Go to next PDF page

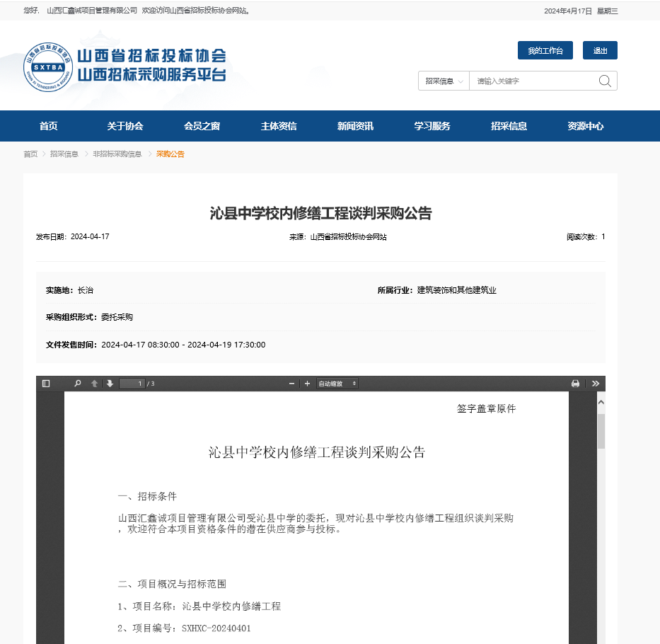pos(110,384)
